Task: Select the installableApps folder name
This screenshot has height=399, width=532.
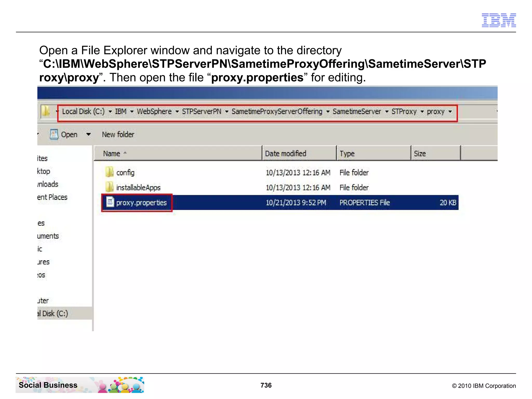Action: (x=138, y=188)
